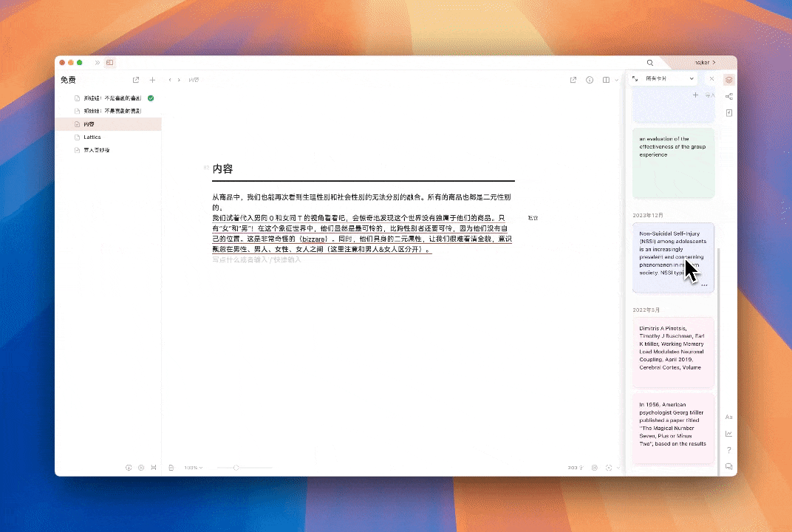
Task: Click the 内容 document title heading
Action: (x=223, y=168)
